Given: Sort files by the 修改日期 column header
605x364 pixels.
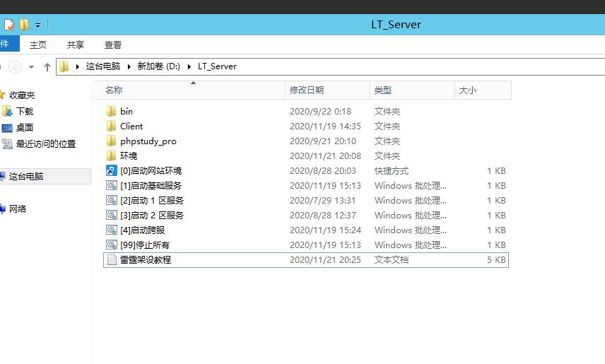Looking at the screenshot, I should [x=307, y=90].
